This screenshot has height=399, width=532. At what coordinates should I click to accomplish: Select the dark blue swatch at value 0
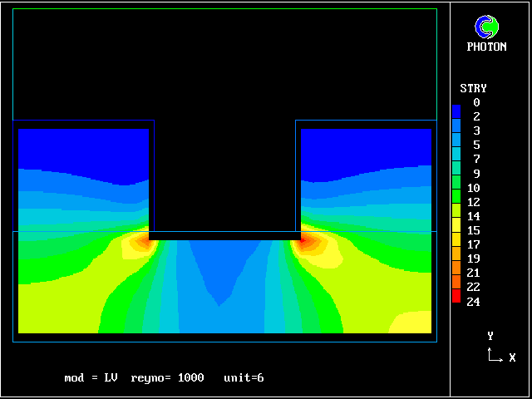coord(456,110)
